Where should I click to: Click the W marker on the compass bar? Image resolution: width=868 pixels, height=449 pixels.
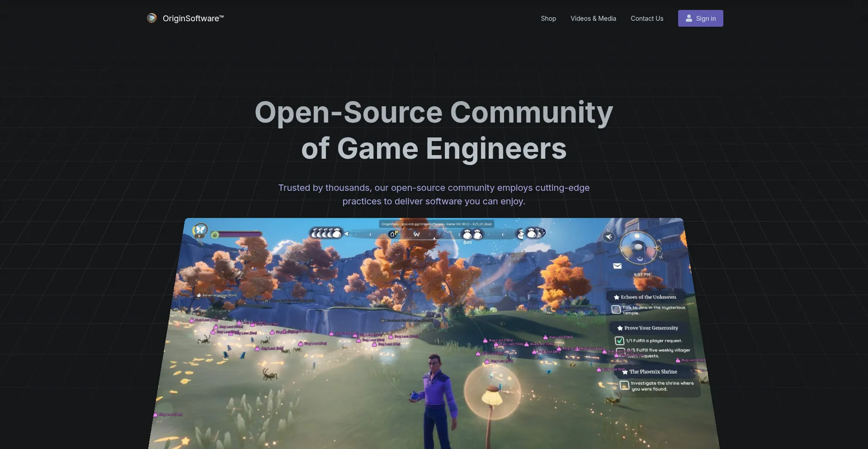416,234
